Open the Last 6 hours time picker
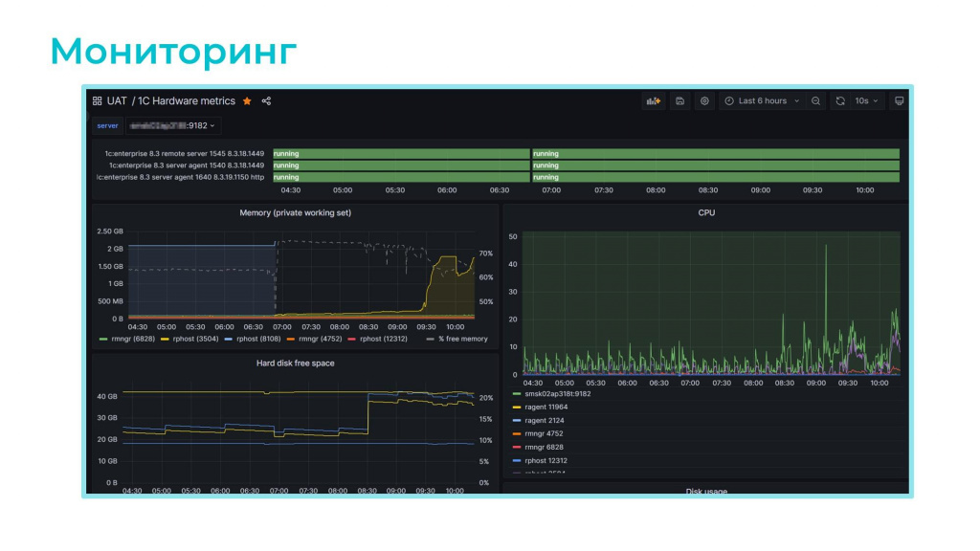This screenshot has height=551, width=980. (762, 101)
